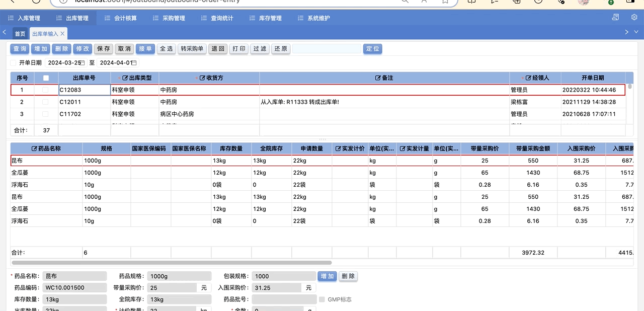Click the 接单 button
644x311 pixels.
click(145, 49)
